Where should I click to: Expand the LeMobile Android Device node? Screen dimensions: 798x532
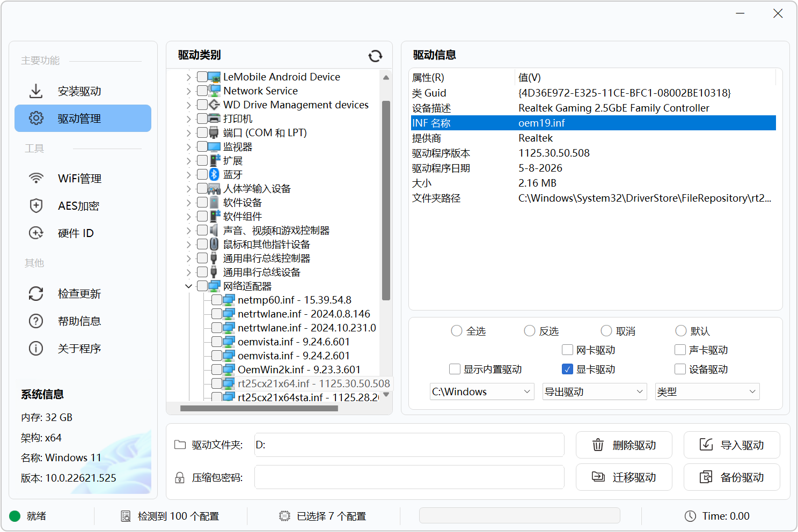tap(188, 77)
